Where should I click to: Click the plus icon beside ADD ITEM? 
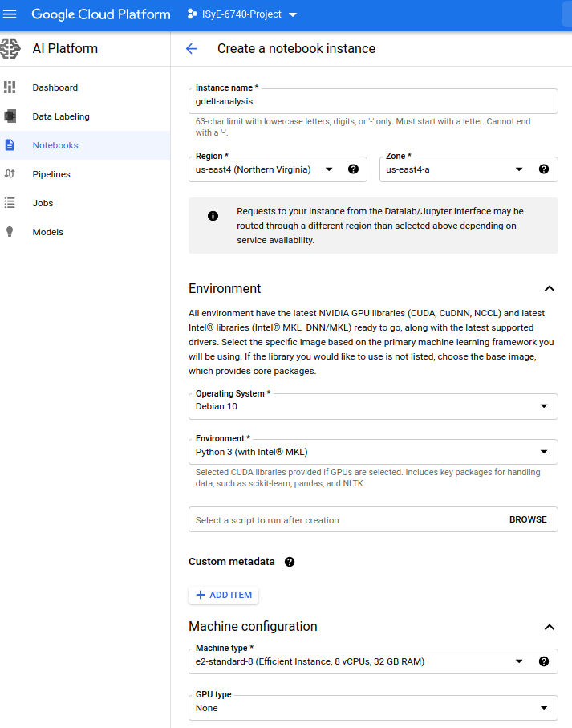pos(201,595)
